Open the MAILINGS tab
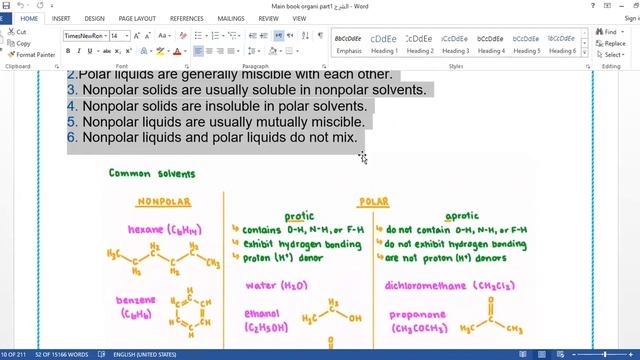 click(231, 19)
